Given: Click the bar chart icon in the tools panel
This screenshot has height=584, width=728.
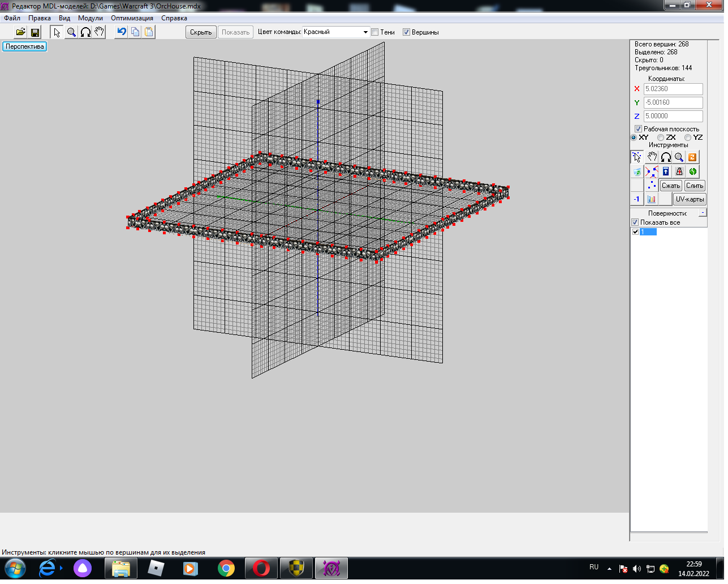Looking at the screenshot, I should [652, 199].
